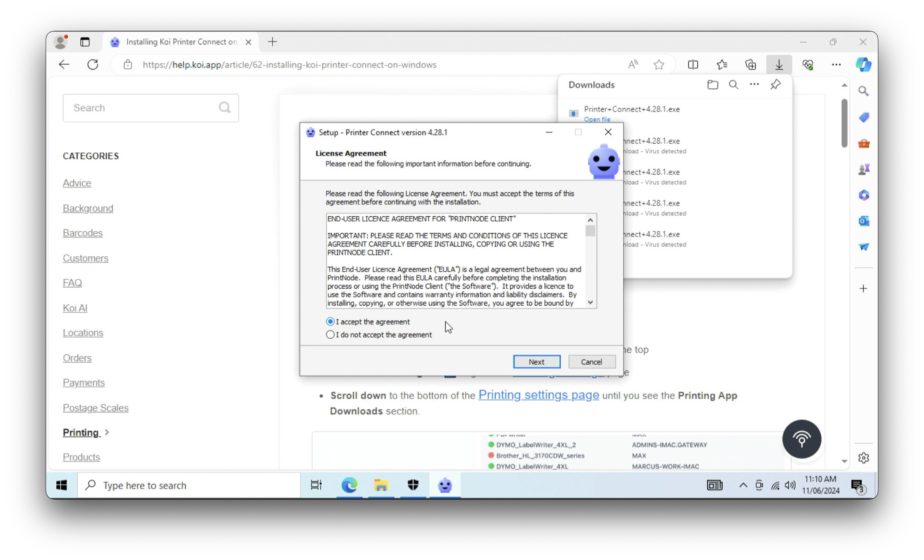Image resolution: width=924 pixels, height=560 pixels.
Task: Pin the Downloads panel
Action: 775,85
